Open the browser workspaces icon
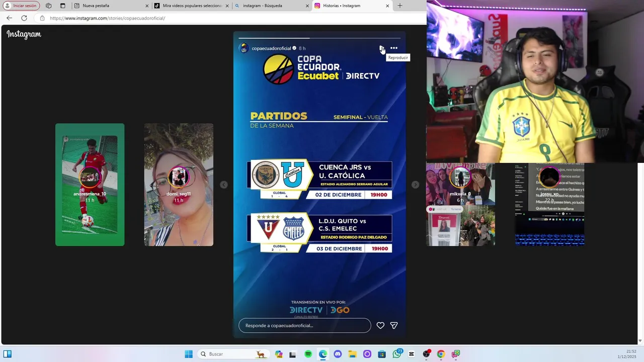The height and width of the screenshot is (362, 644). 48,6
